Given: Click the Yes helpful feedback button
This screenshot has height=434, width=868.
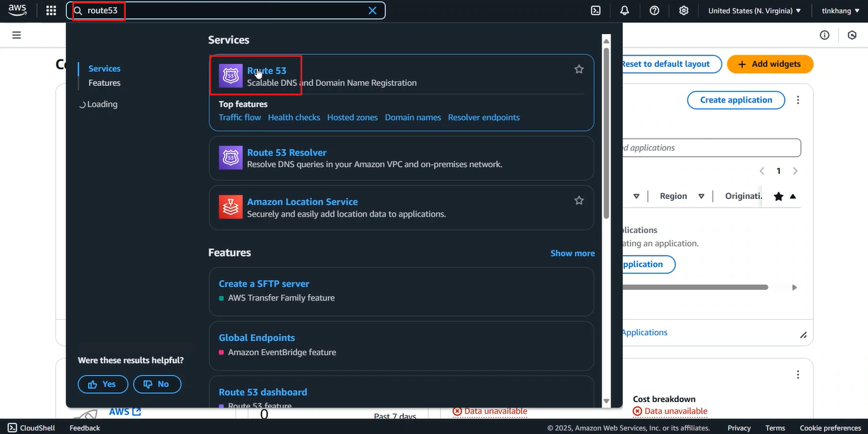Looking at the screenshot, I should click(103, 384).
